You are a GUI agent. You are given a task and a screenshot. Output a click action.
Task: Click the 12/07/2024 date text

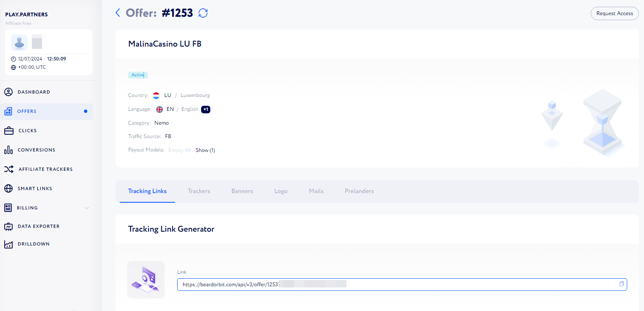[x=30, y=59]
